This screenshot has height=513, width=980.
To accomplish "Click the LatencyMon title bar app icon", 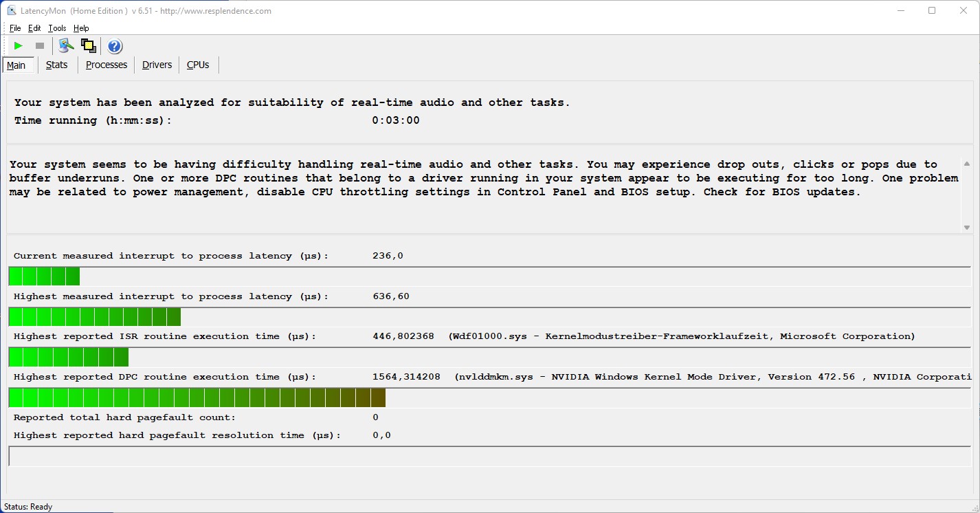I will coord(11,10).
